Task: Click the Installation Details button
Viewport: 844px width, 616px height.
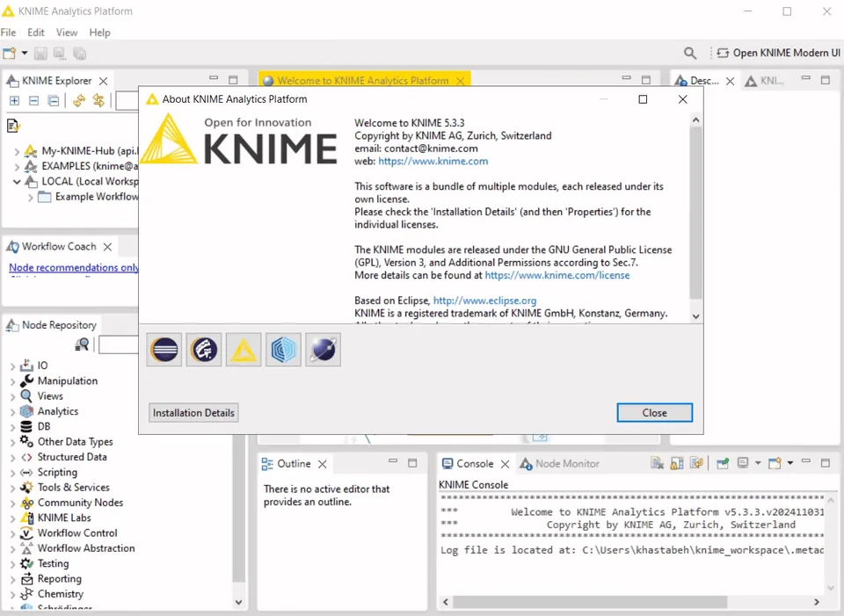Action: [193, 413]
